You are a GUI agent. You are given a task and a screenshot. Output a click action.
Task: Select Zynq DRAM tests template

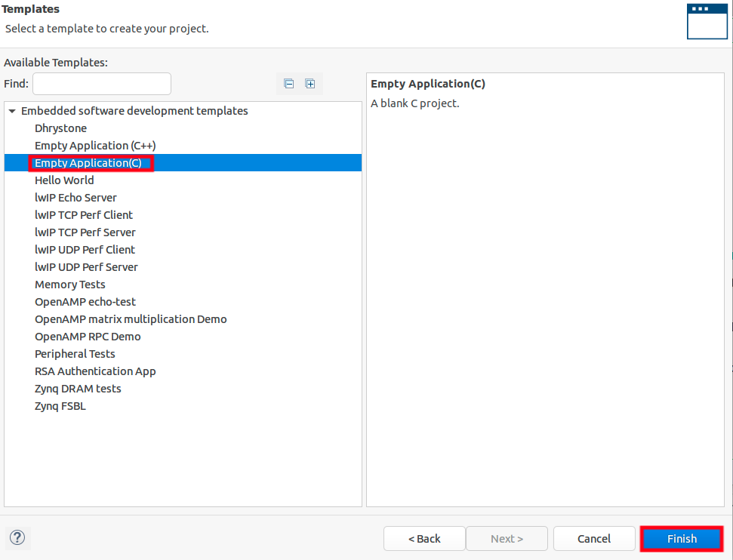[x=78, y=389]
